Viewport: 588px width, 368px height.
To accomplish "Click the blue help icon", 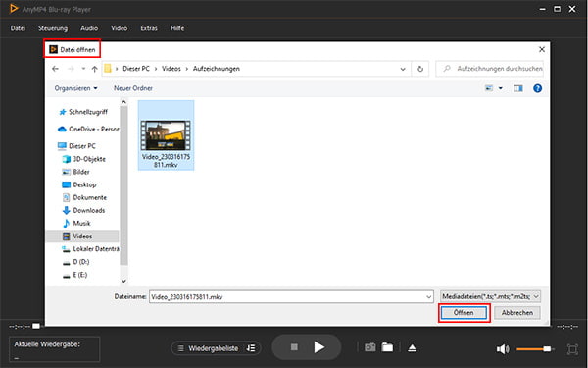I will pos(537,88).
